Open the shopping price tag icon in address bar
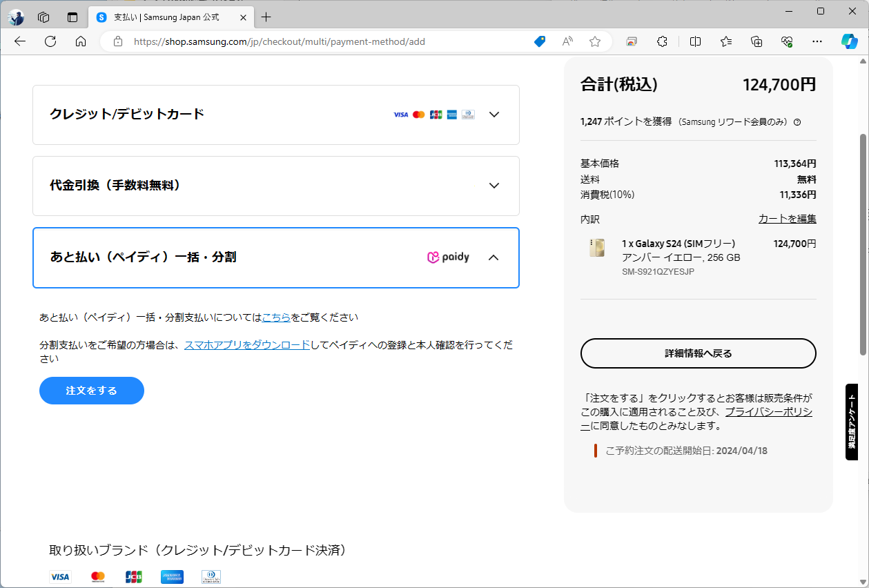Screen dimensions: 869x588 pos(540,41)
